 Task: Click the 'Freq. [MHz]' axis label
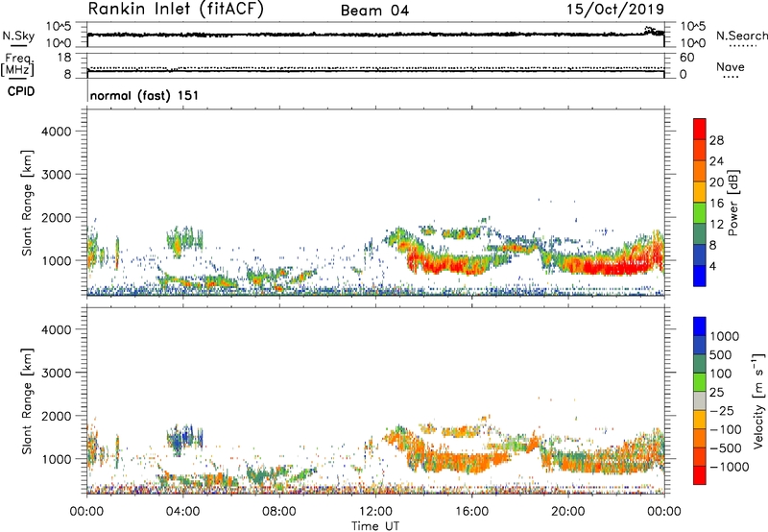[17, 64]
